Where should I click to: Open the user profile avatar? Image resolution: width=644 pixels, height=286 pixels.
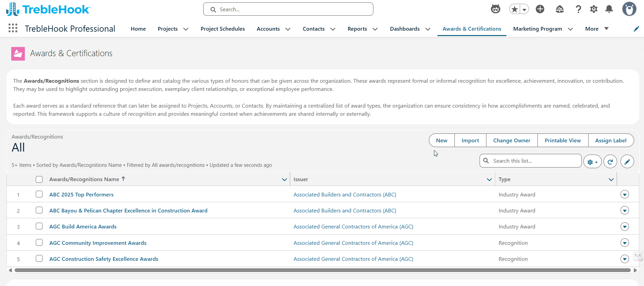pyautogui.click(x=629, y=9)
